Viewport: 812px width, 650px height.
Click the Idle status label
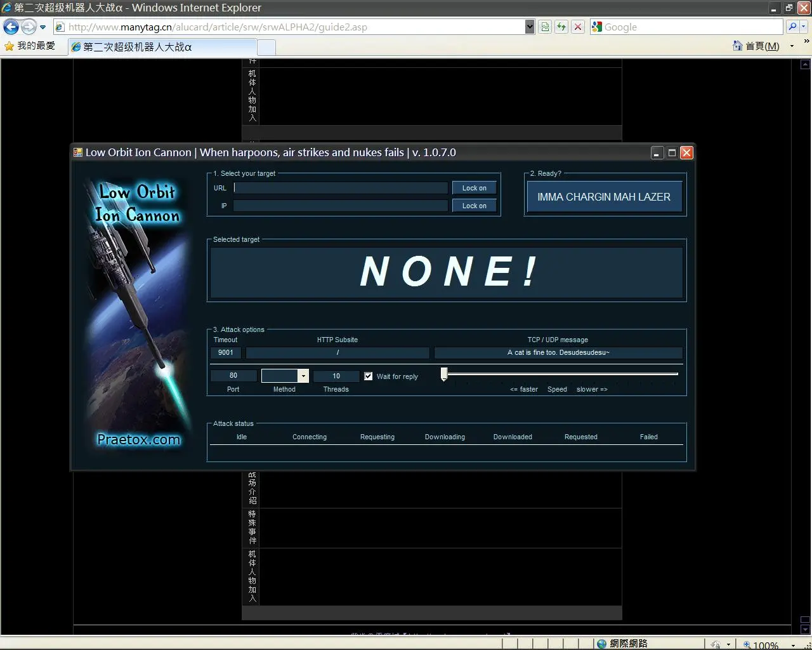[242, 437]
